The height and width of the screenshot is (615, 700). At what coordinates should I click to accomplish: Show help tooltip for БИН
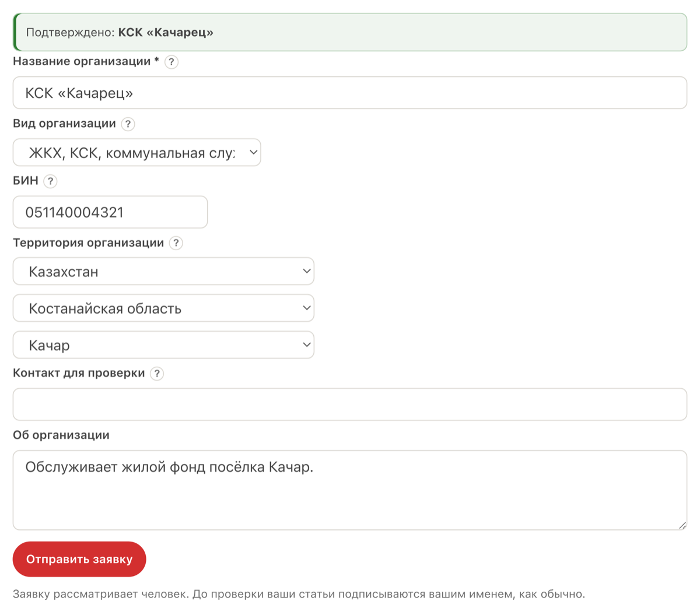pos(51,181)
